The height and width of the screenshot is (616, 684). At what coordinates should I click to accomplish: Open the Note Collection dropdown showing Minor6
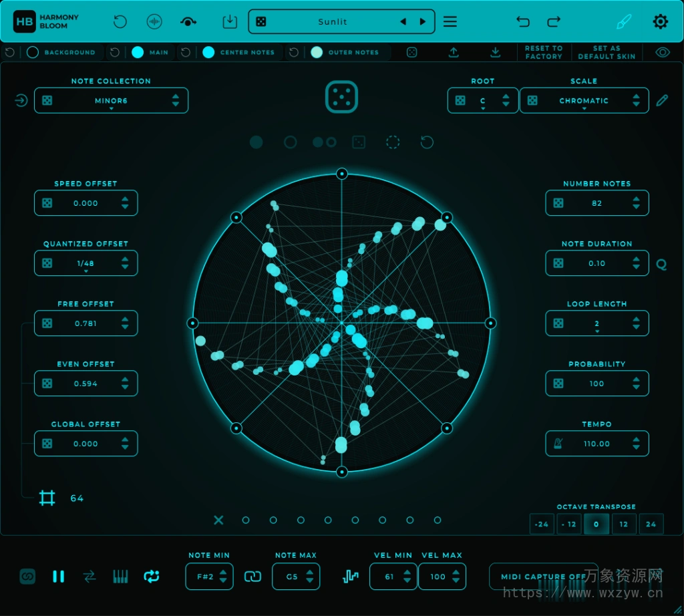pyautogui.click(x=111, y=100)
